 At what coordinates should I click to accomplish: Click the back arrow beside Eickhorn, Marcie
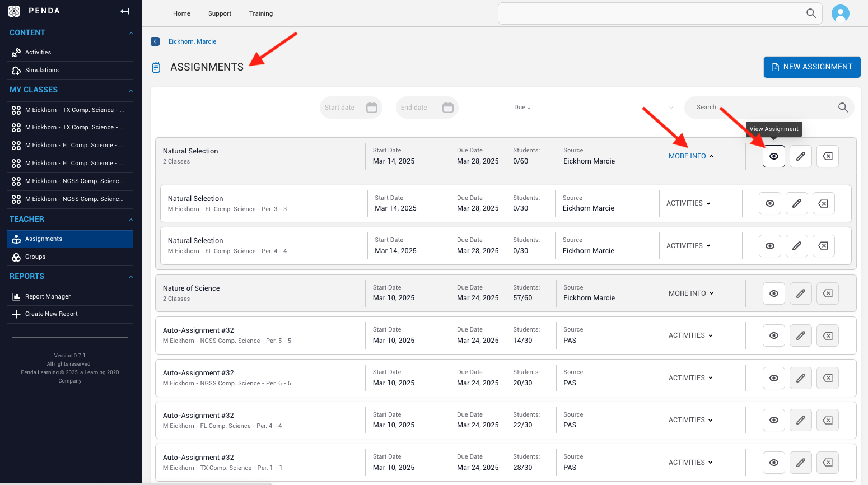(155, 41)
